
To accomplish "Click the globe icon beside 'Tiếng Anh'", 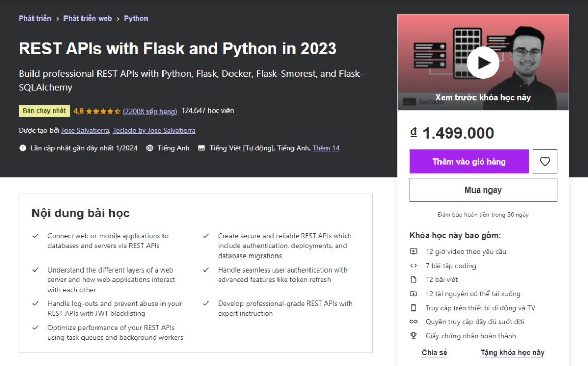I will click(x=149, y=148).
